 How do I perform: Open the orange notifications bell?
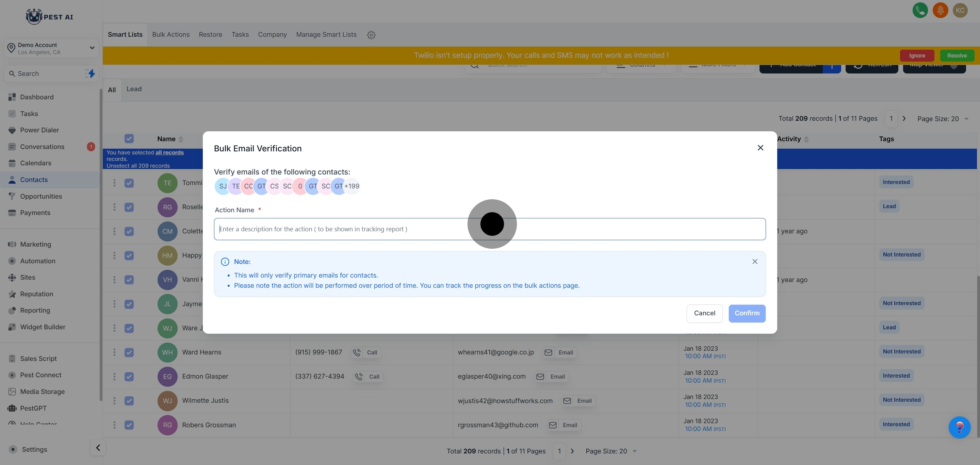pos(940,10)
